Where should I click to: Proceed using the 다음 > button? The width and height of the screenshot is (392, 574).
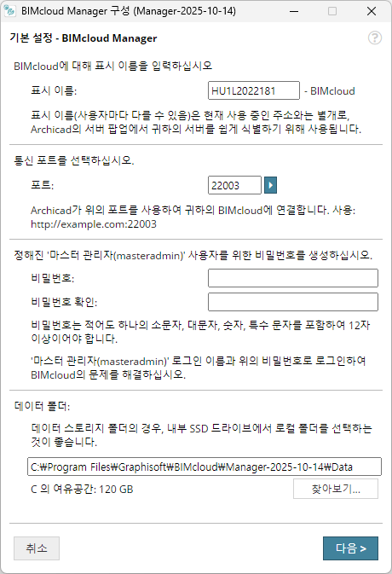tap(351, 548)
